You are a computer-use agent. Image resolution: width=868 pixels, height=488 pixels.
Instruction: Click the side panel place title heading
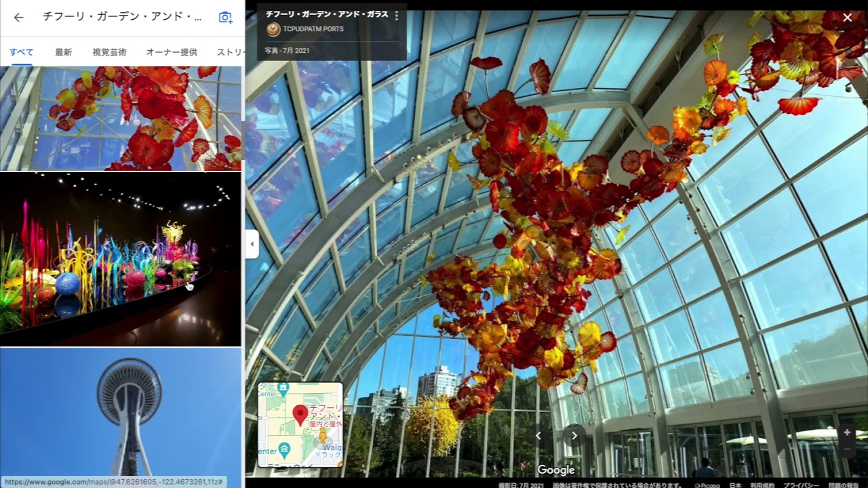point(123,17)
